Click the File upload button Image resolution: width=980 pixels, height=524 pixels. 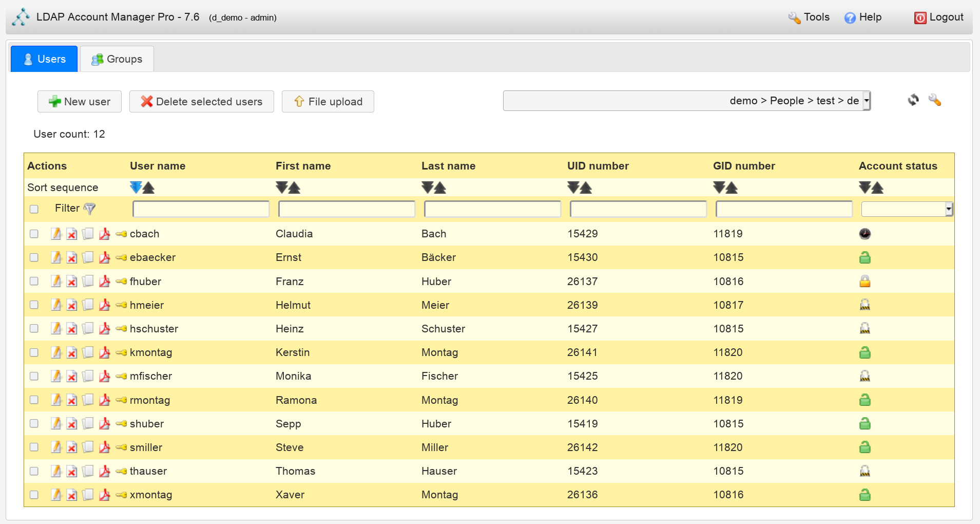tap(328, 102)
